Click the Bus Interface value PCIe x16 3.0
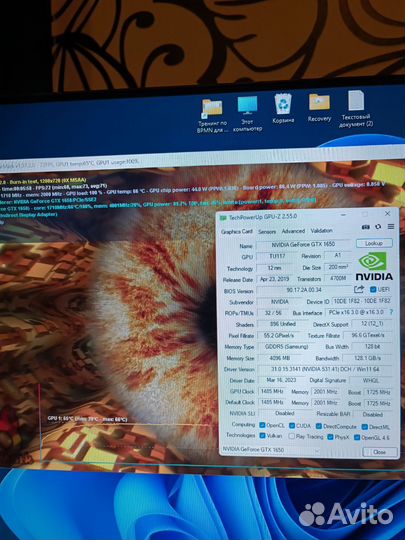405x540 pixels. tap(356, 312)
